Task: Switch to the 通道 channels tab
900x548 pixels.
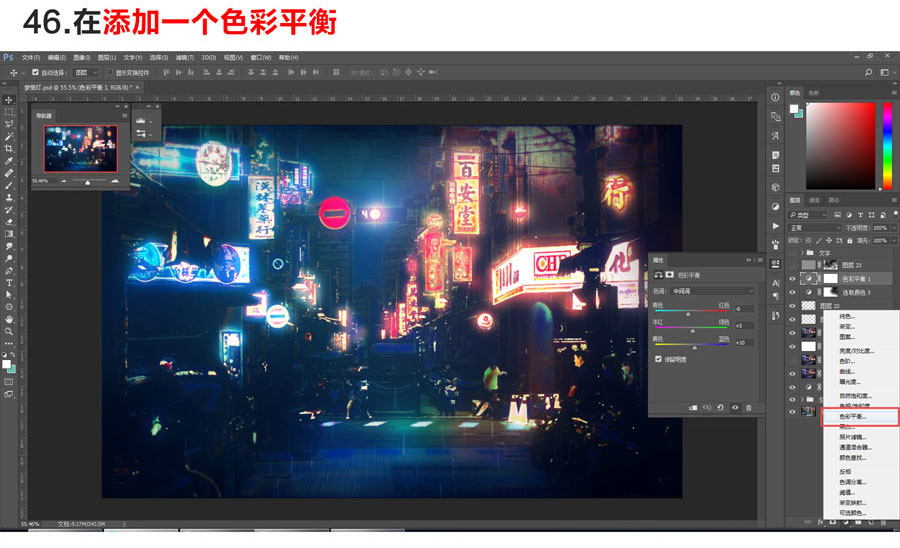Action: click(x=814, y=200)
